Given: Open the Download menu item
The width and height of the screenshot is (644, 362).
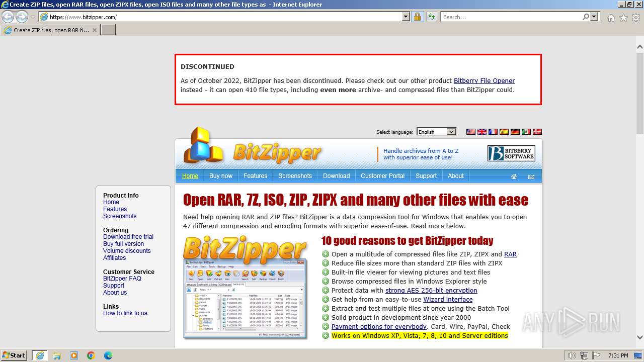Looking at the screenshot, I should click(337, 176).
